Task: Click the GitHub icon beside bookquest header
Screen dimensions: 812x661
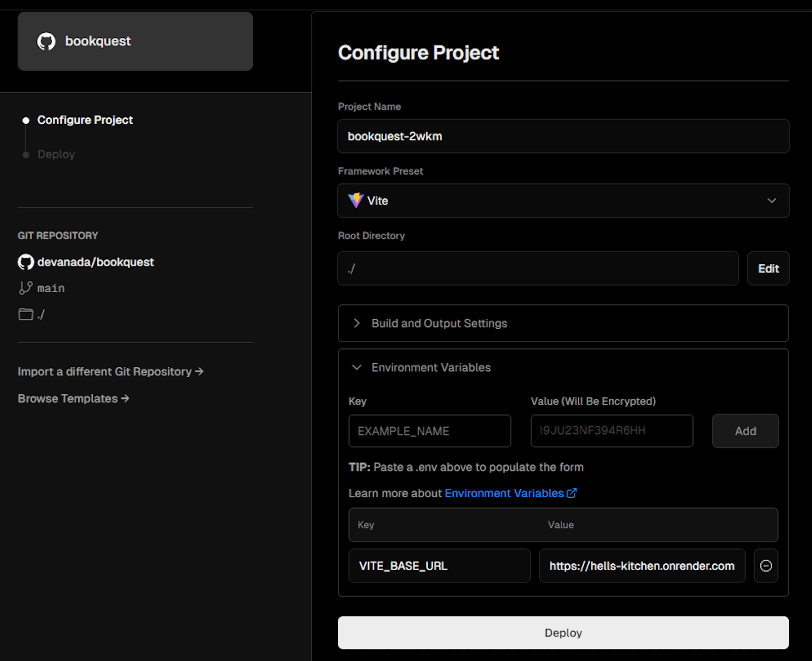Action: click(x=46, y=41)
